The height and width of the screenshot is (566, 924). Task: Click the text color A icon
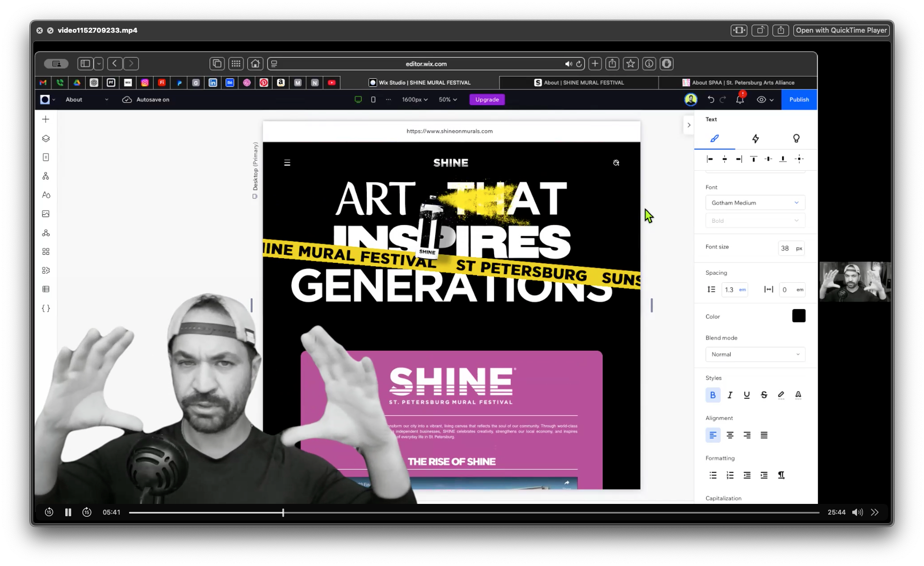coord(798,395)
